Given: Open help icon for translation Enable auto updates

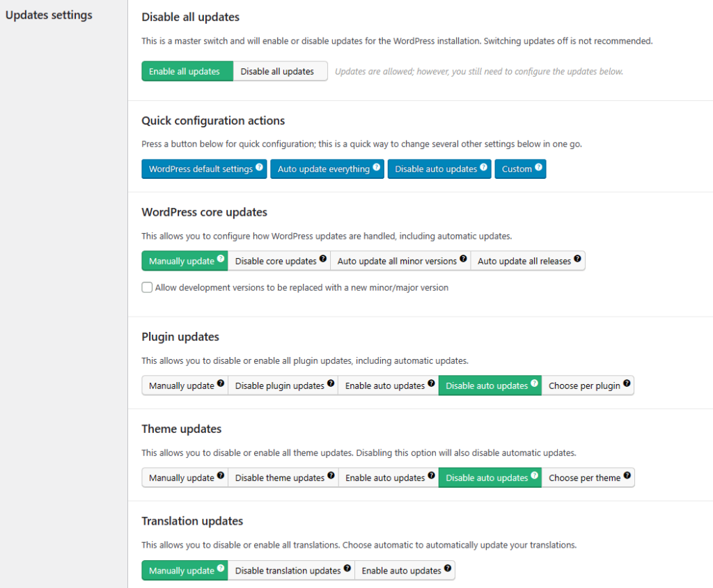Looking at the screenshot, I should pos(448,568).
